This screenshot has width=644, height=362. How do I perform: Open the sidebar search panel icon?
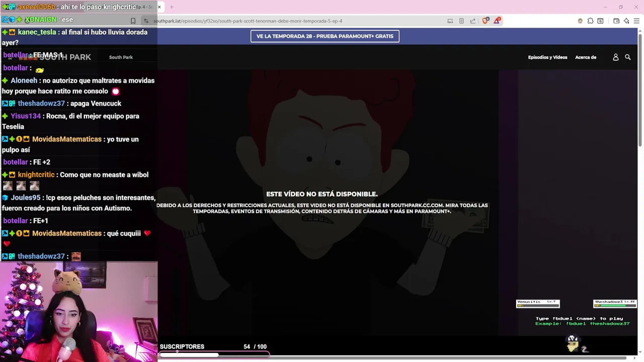tap(600, 21)
